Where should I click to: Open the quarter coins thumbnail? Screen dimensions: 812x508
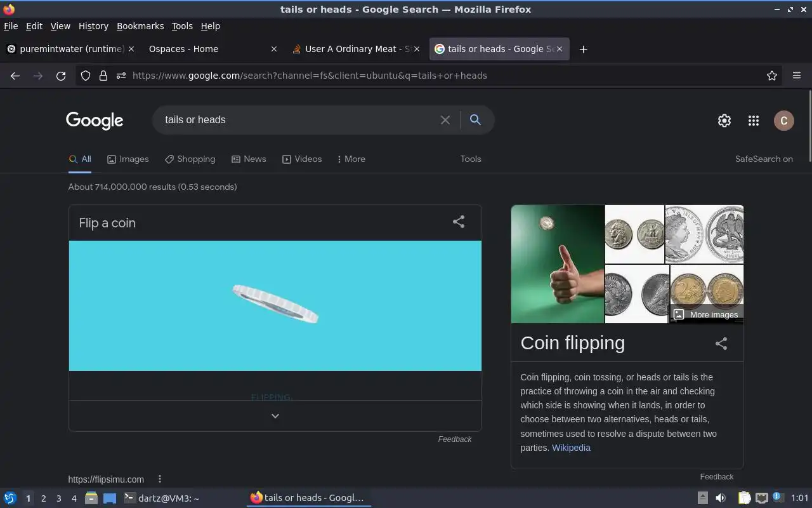[634, 234]
